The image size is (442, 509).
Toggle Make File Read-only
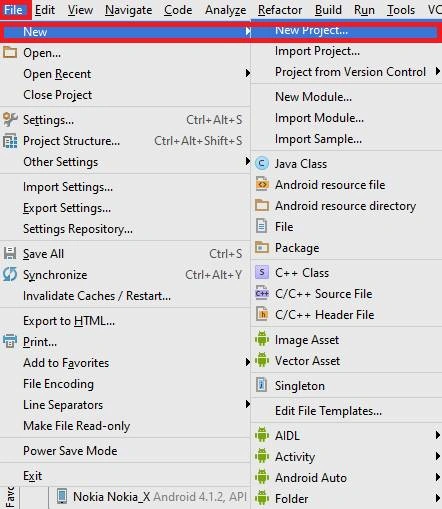click(76, 426)
